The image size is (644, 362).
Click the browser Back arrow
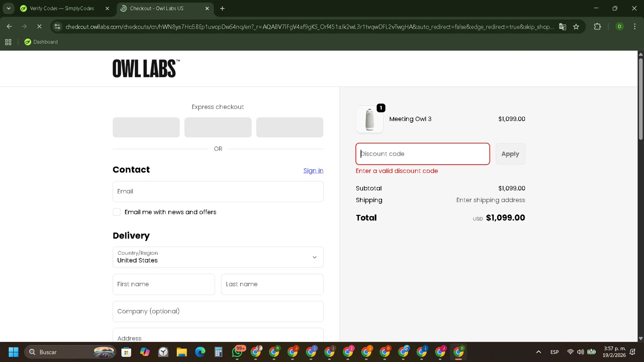[x=9, y=27]
